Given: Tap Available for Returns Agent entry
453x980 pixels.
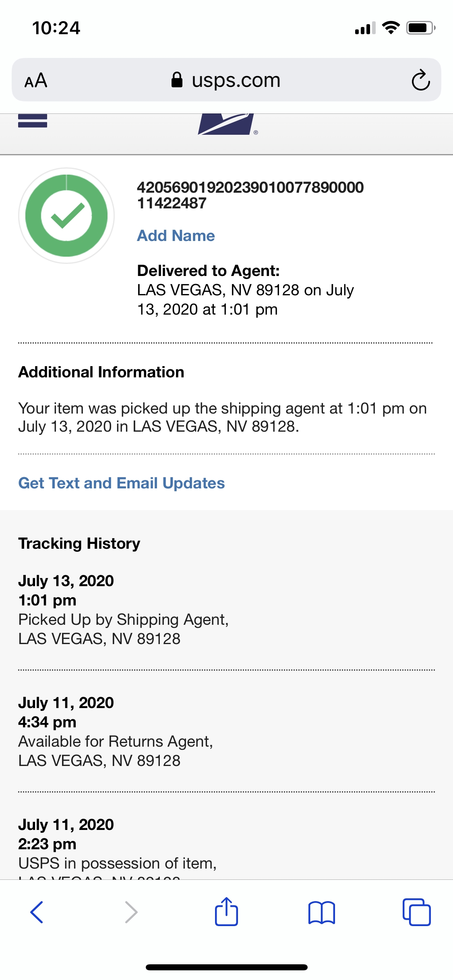Looking at the screenshot, I should coord(116,741).
